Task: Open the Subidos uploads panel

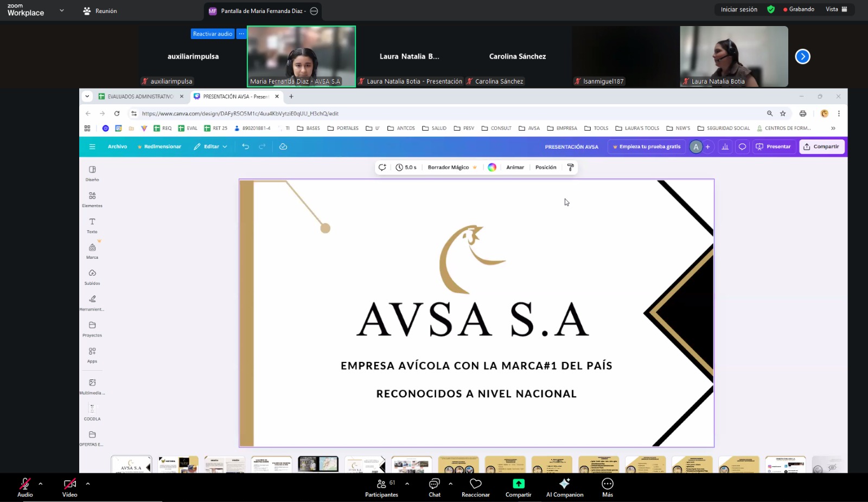Action: [x=92, y=276]
